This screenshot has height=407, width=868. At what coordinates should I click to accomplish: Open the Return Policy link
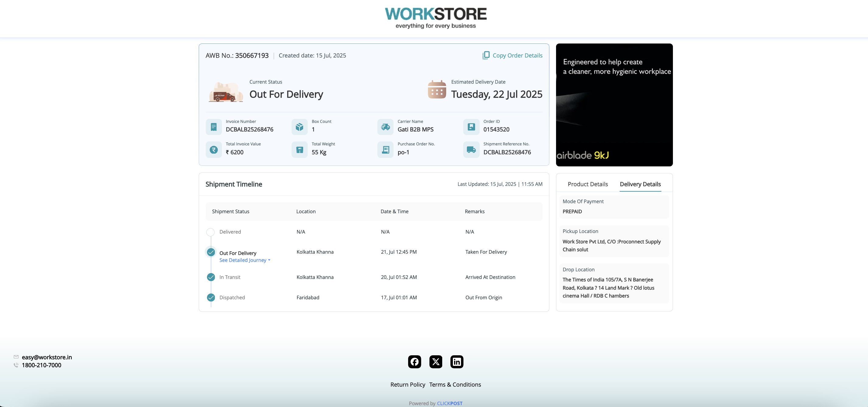408,384
